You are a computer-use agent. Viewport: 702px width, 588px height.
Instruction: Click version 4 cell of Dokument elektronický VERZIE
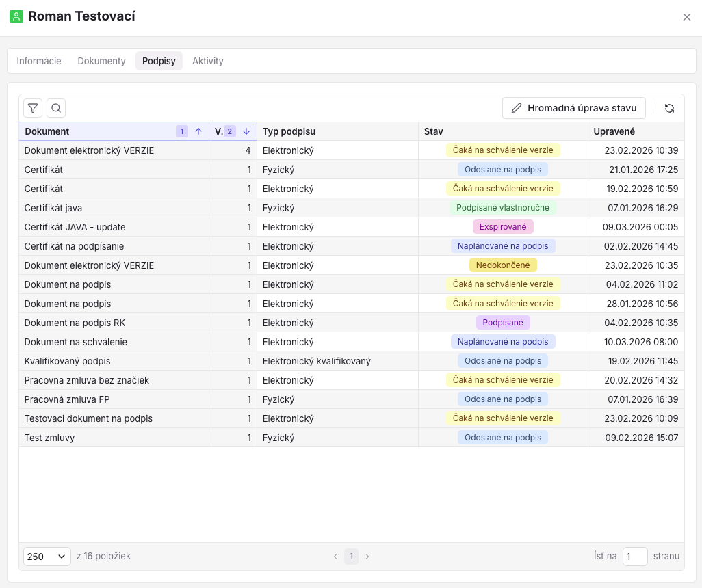coord(233,151)
